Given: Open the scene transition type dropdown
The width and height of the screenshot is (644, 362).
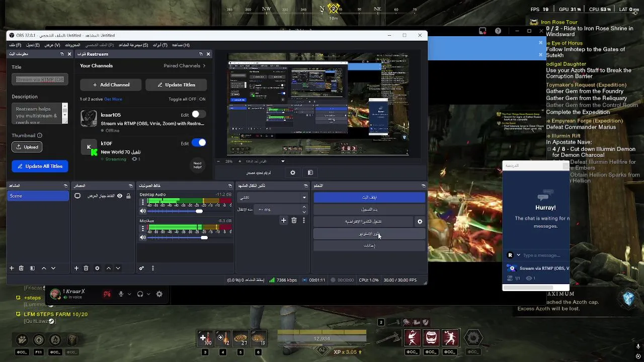Looking at the screenshot, I should click(273, 198).
